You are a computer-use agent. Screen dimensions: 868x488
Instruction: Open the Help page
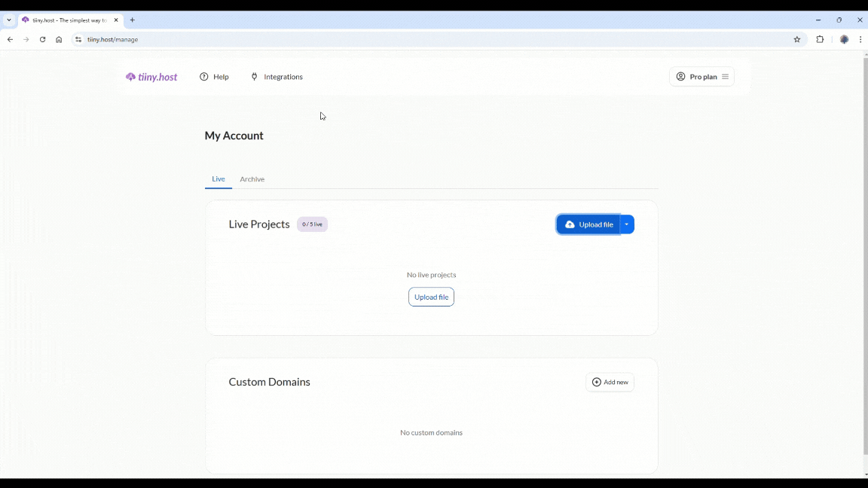click(214, 77)
